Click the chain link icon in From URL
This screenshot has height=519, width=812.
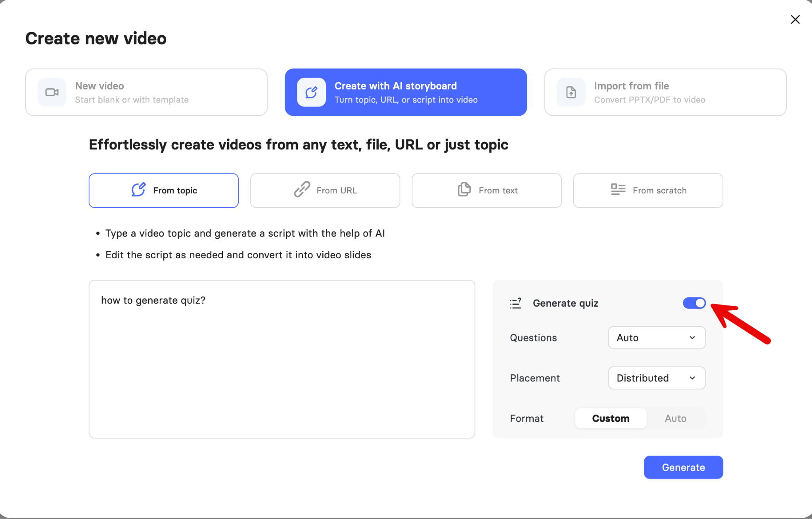(x=302, y=189)
